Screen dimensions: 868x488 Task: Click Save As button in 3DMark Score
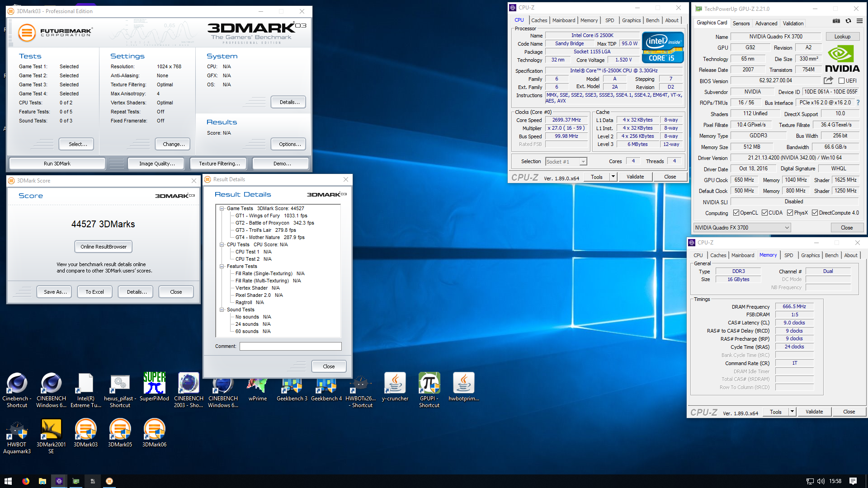point(55,292)
